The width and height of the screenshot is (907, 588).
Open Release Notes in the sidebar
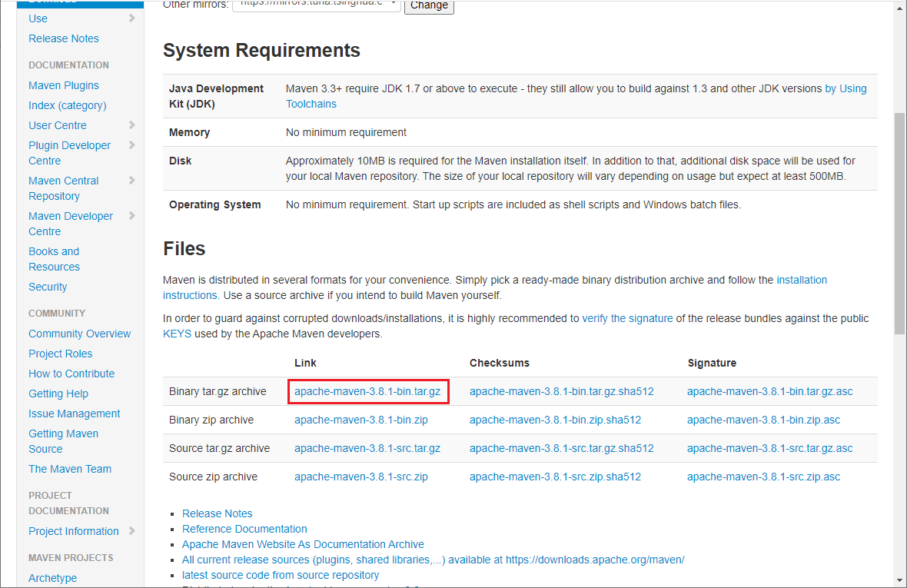pos(64,38)
